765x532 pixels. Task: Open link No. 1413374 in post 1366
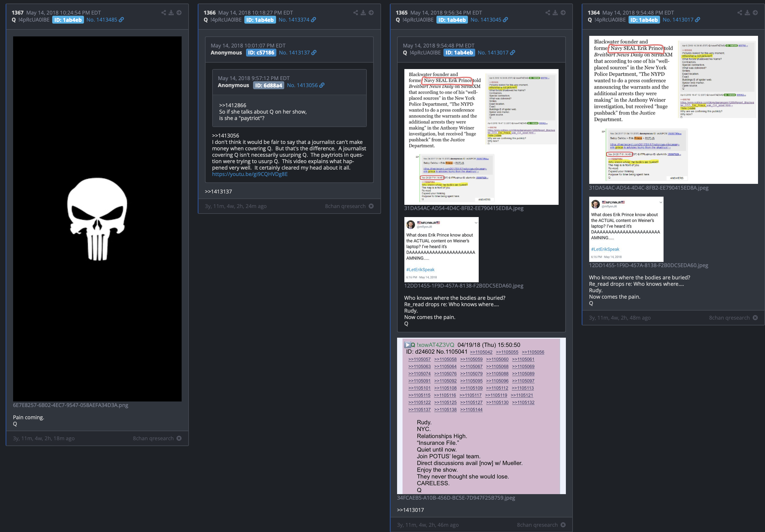(297, 20)
